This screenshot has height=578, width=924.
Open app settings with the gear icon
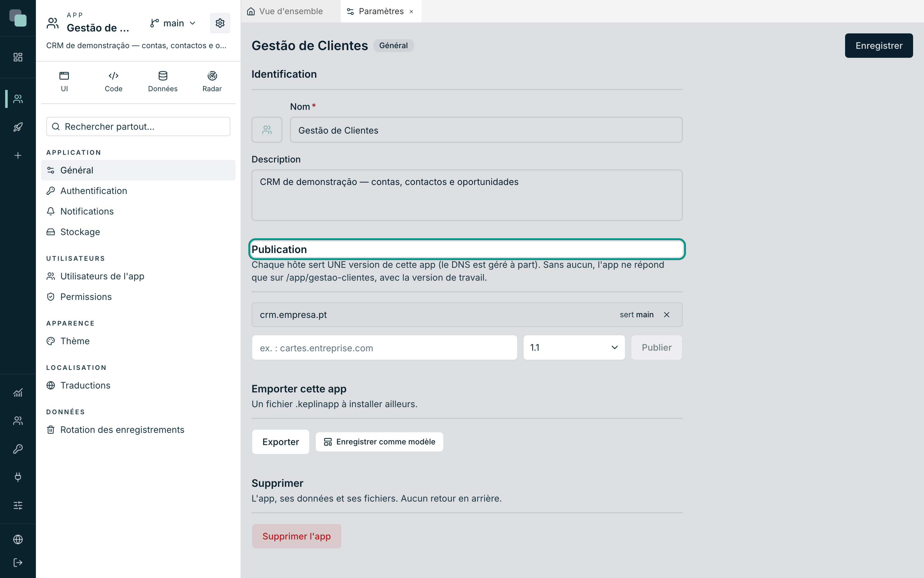tap(220, 23)
